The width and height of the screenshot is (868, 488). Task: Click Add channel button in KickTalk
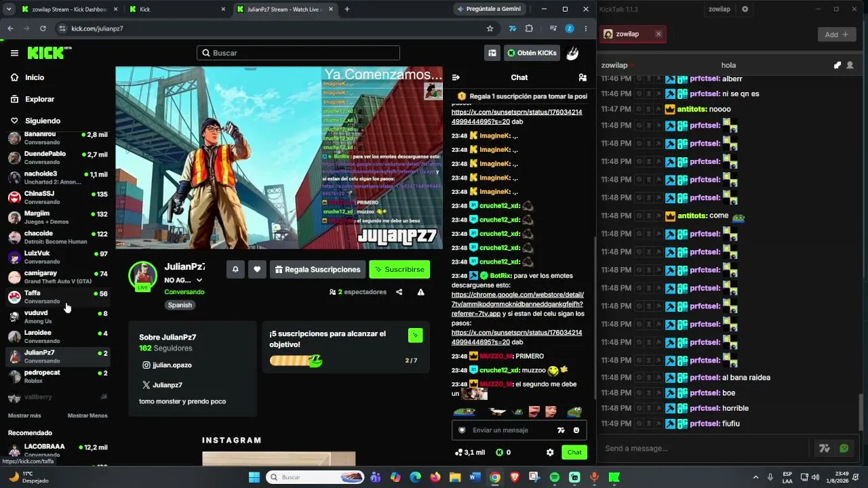coord(836,35)
